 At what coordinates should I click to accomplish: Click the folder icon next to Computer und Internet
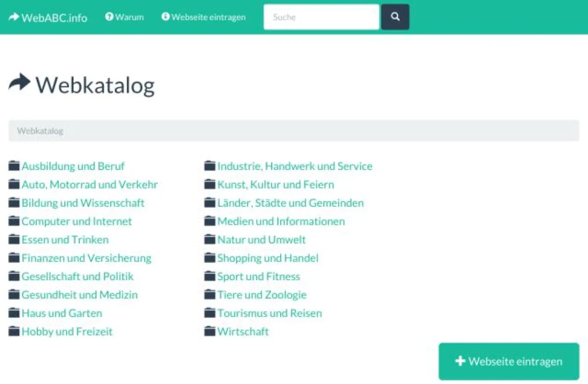coord(14,221)
